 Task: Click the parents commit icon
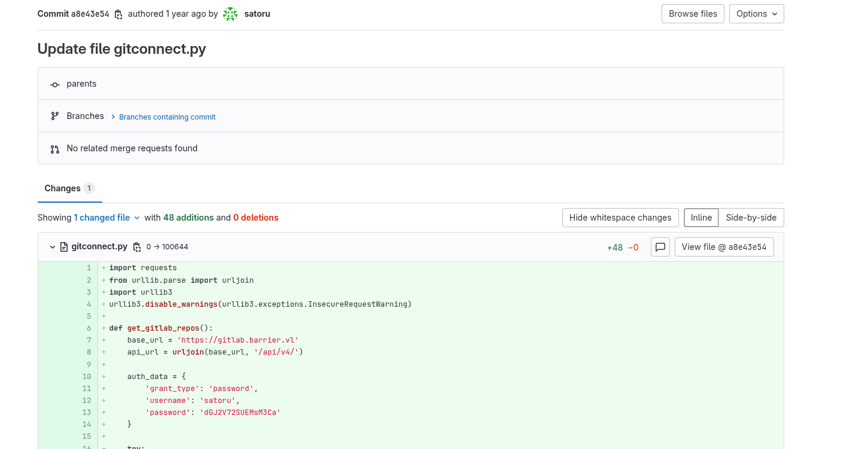(x=55, y=84)
